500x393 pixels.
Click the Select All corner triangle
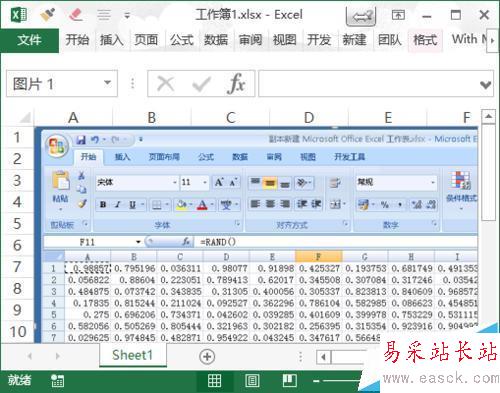(24, 117)
